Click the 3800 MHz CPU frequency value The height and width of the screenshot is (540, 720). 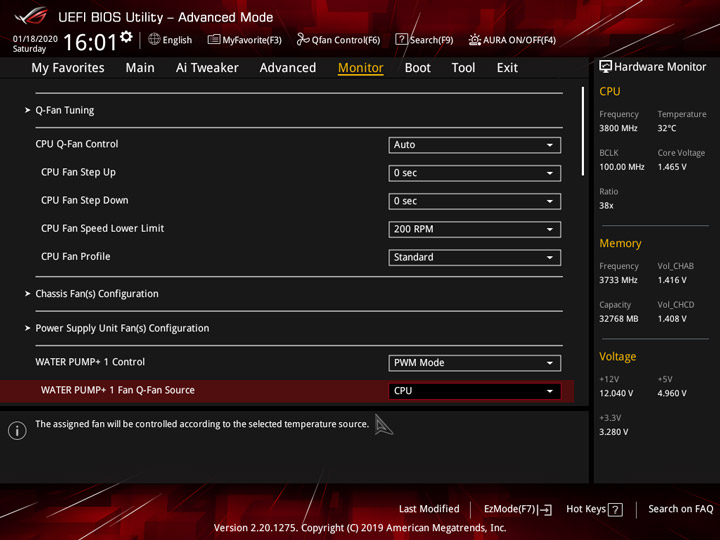point(618,128)
